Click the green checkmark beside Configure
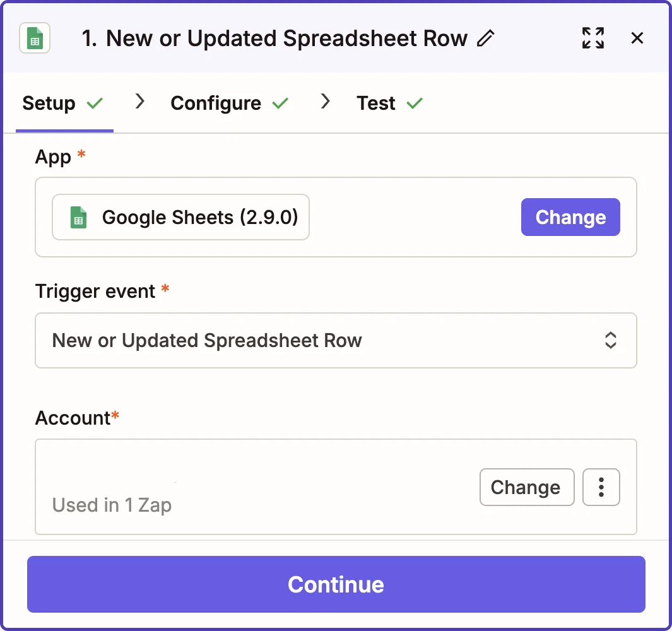The height and width of the screenshot is (631, 672). click(280, 103)
